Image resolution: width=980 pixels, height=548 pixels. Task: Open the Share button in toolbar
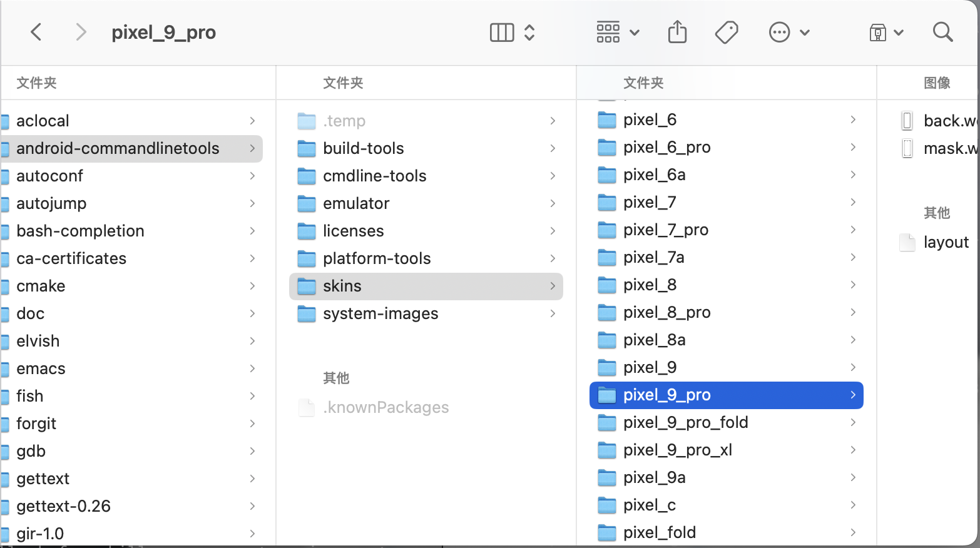(x=677, y=32)
